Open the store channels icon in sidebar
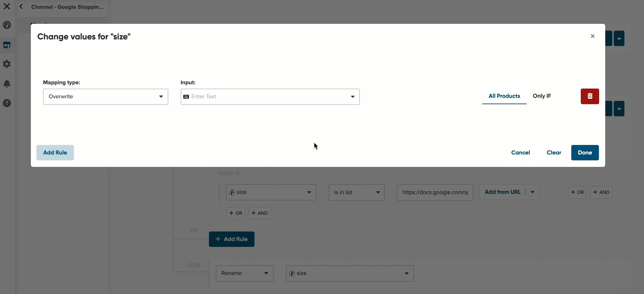Screen dimensions: 644x294 click(7, 45)
